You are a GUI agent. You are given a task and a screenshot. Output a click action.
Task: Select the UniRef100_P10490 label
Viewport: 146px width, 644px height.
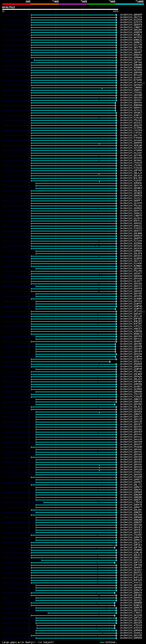click(x=131, y=263)
